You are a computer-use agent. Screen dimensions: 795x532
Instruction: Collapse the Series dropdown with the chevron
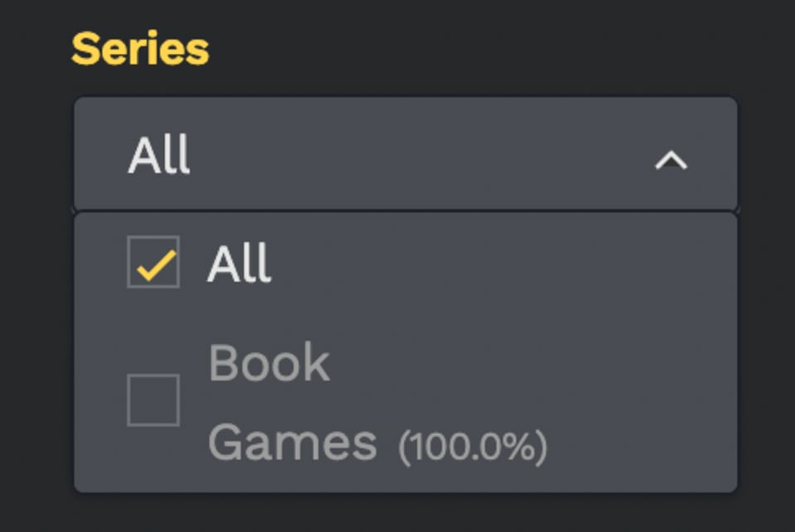tap(671, 160)
